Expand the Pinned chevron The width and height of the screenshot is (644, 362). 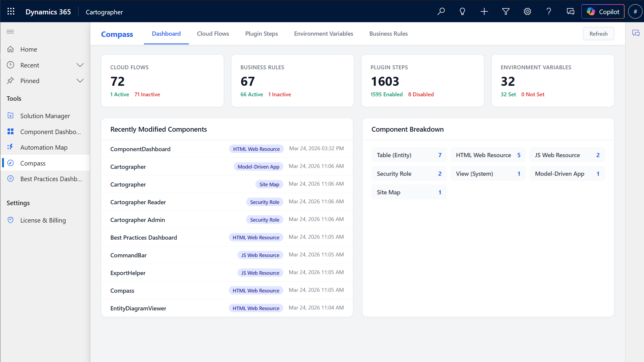pos(80,81)
